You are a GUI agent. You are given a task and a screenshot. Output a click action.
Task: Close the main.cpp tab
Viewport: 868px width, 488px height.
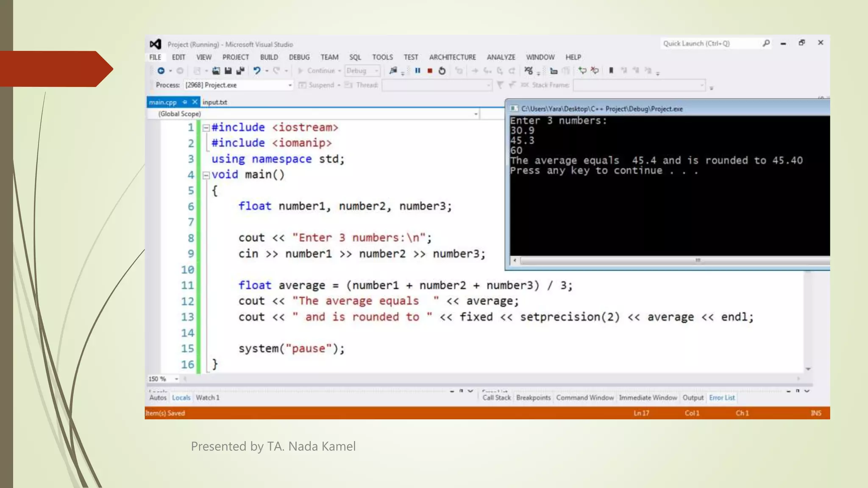[195, 102]
